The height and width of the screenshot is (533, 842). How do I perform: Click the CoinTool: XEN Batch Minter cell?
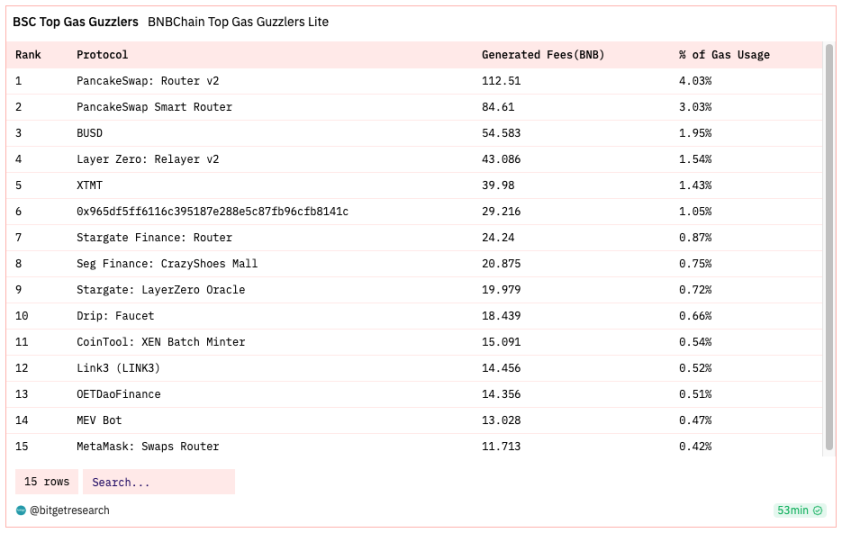161,342
